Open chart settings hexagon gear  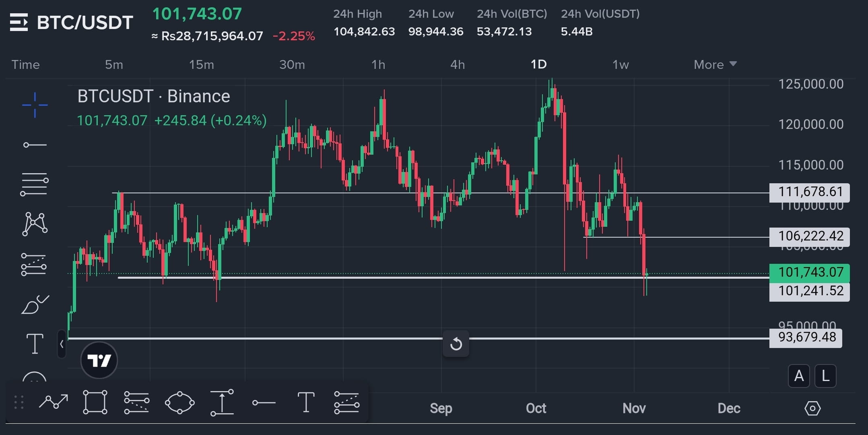point(812,408)
